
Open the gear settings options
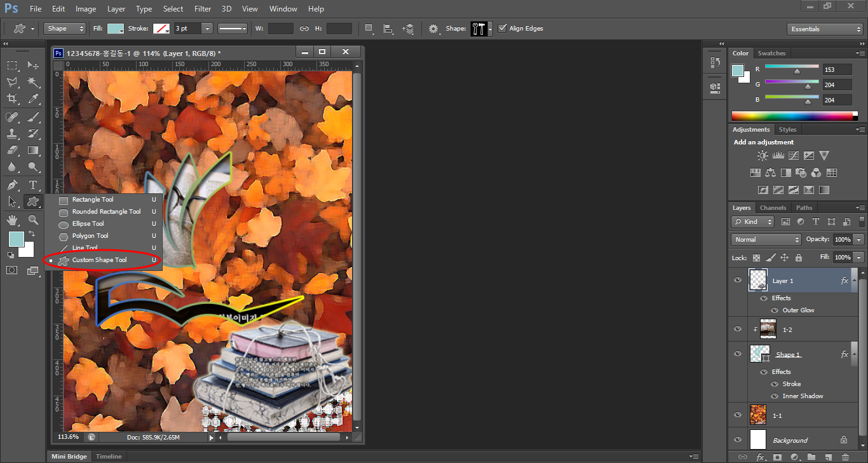pos(434,29)
